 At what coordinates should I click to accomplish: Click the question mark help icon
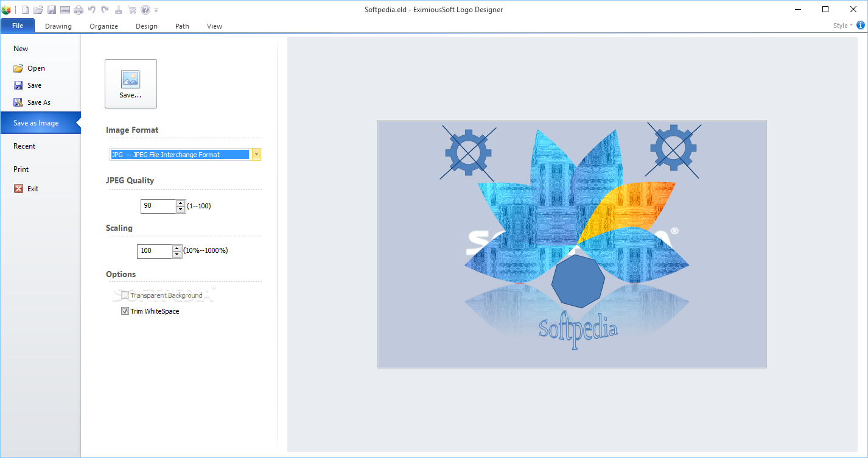tap(145, 10)
